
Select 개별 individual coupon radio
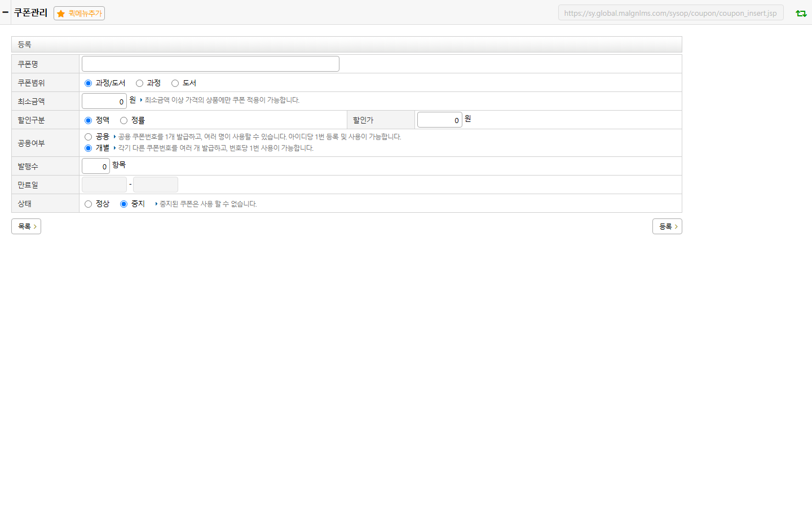(88, 148)
